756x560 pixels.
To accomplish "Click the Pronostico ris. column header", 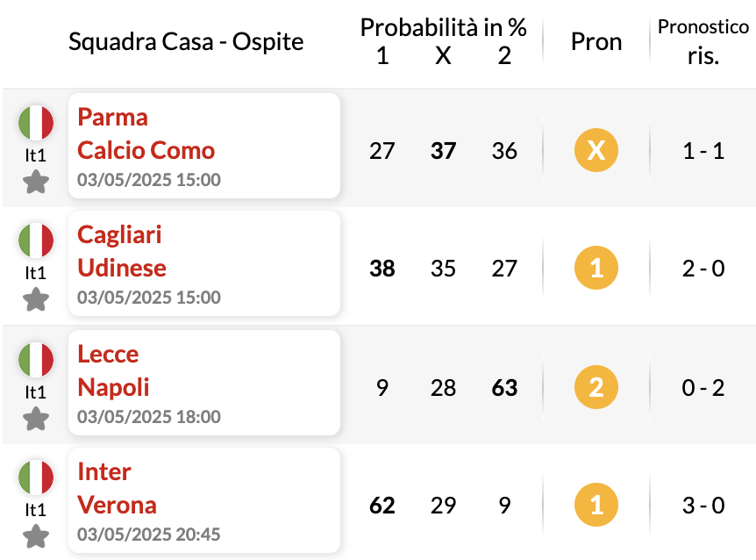I will 703,41.
